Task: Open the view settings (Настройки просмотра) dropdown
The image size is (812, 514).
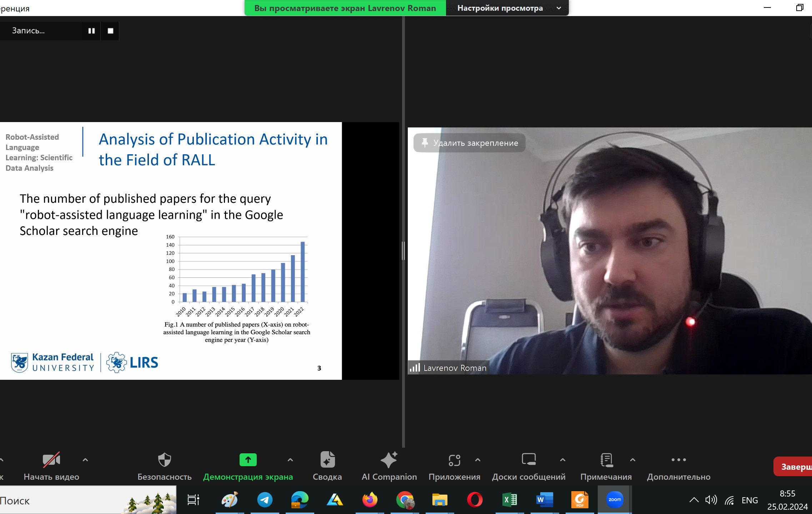Action: tap(507, 8)
